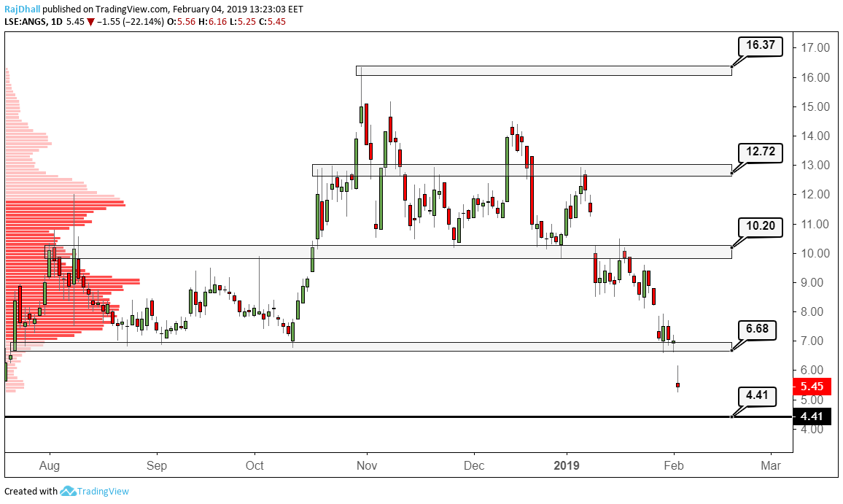Select the thick black 4.41 horizontal line
The width and height of the screenshot is (843, 504).
[x=398, y=417]
